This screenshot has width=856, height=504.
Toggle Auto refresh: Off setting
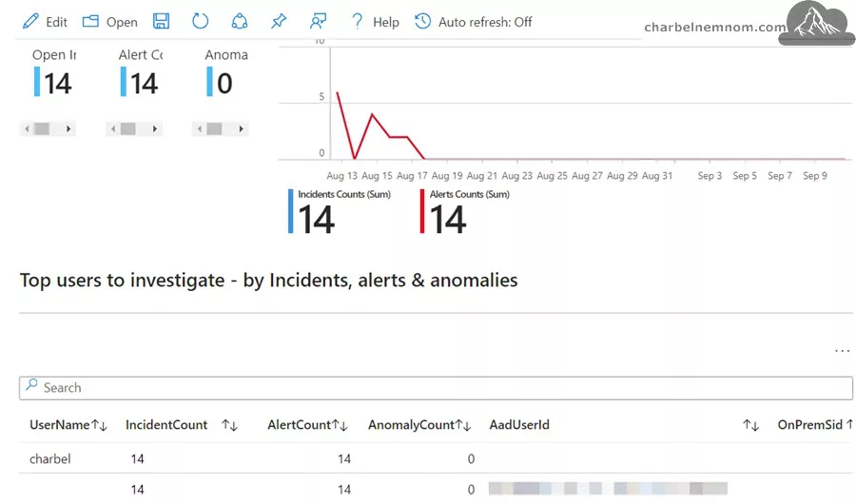click(485, 22)
